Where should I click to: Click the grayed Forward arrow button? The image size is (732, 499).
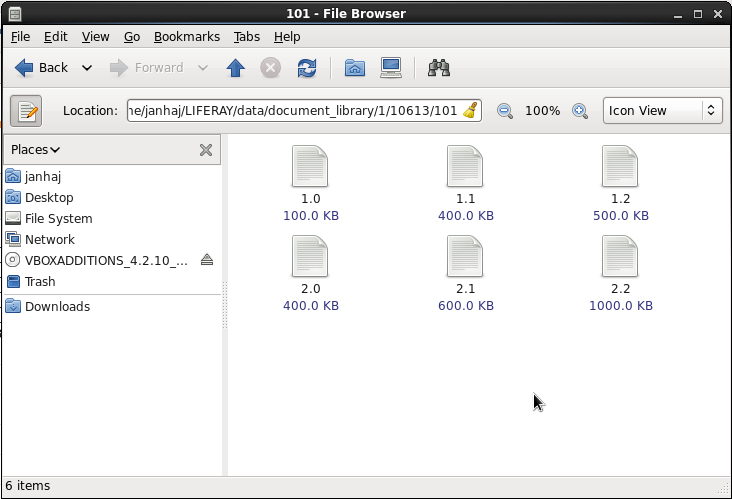(x=146, y=68)
